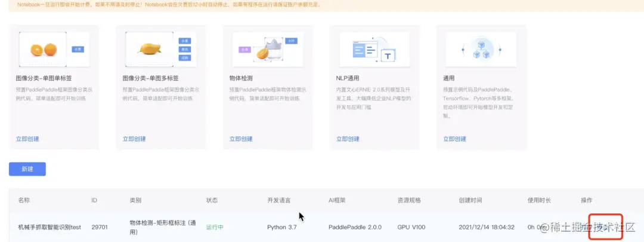Screen dimensions: 644x242
Task: Click the ID cell 29701
Action: pos(100,227)
